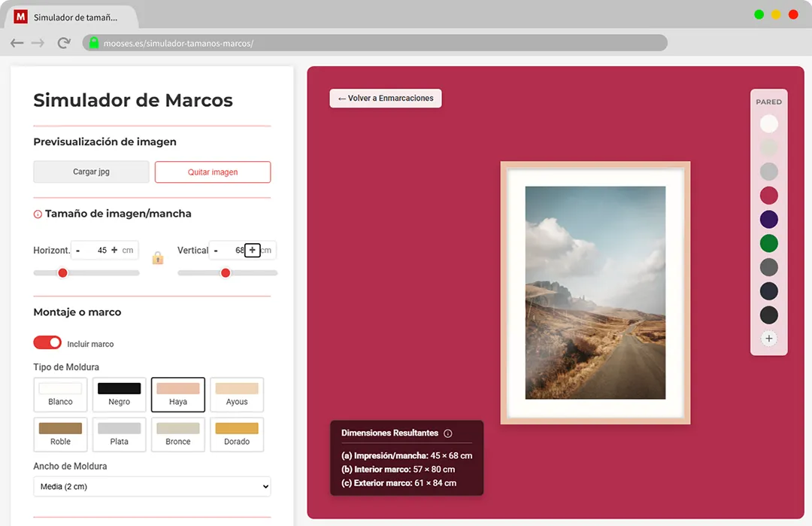Toggle the Incluir marco switch
This screenshot has height=526, width=812.
(47, 343)
